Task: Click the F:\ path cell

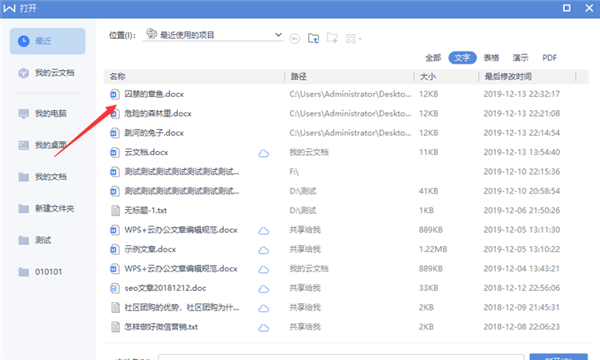Action: tap(294, 172)
